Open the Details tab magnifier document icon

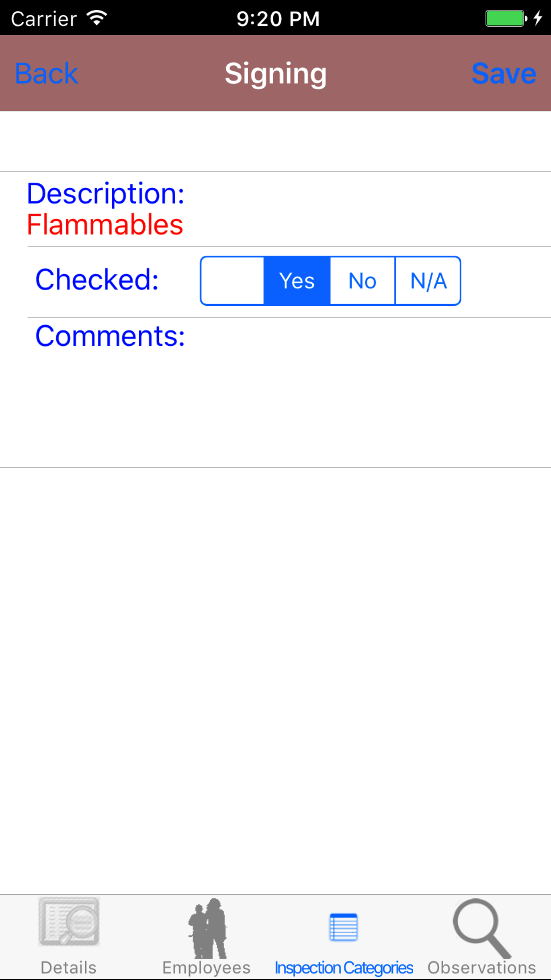[x=69, y=921]
